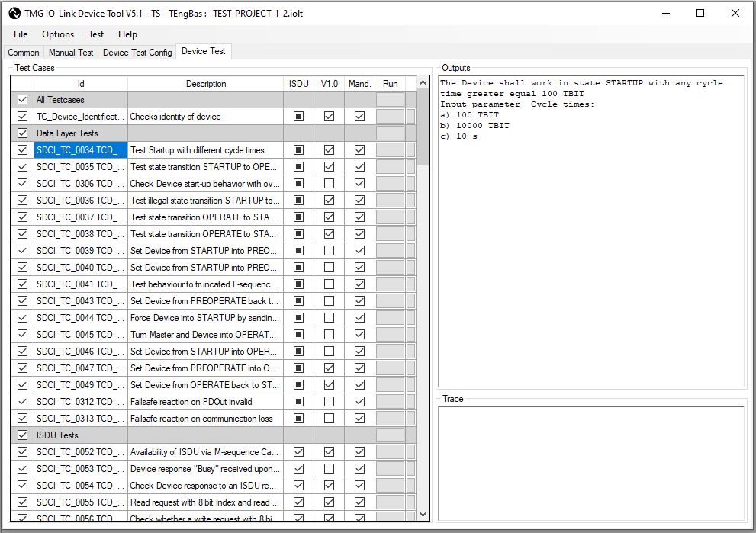The height and width of the screenshot is (533, 756).
Task: Click the TMG app icon in title bar
Action: click(14, 13)
